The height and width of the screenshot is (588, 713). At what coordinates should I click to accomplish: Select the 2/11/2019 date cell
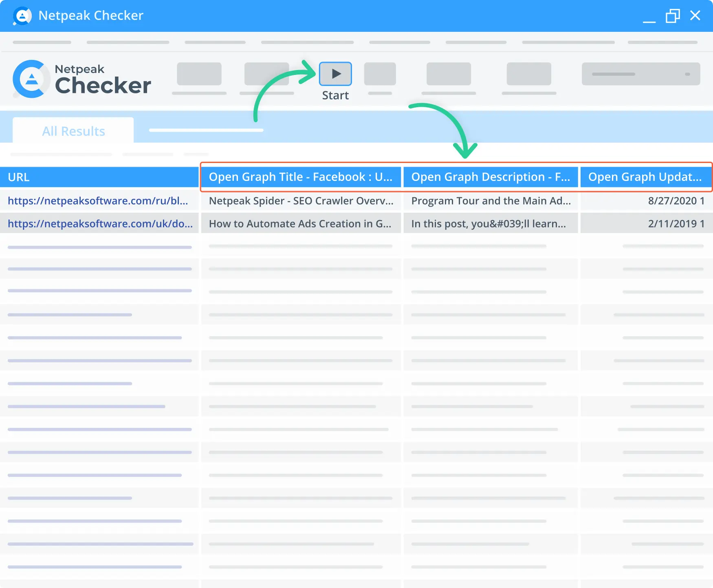[647, 223]
